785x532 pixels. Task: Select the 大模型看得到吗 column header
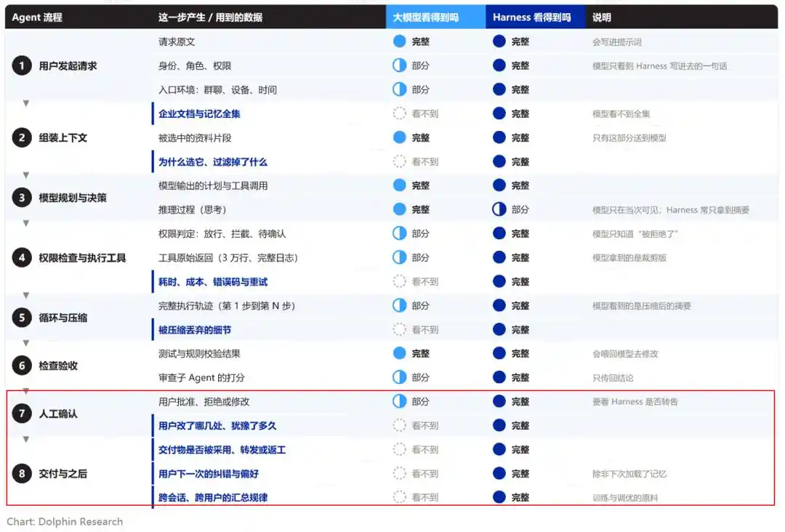(x=435, y=17)
